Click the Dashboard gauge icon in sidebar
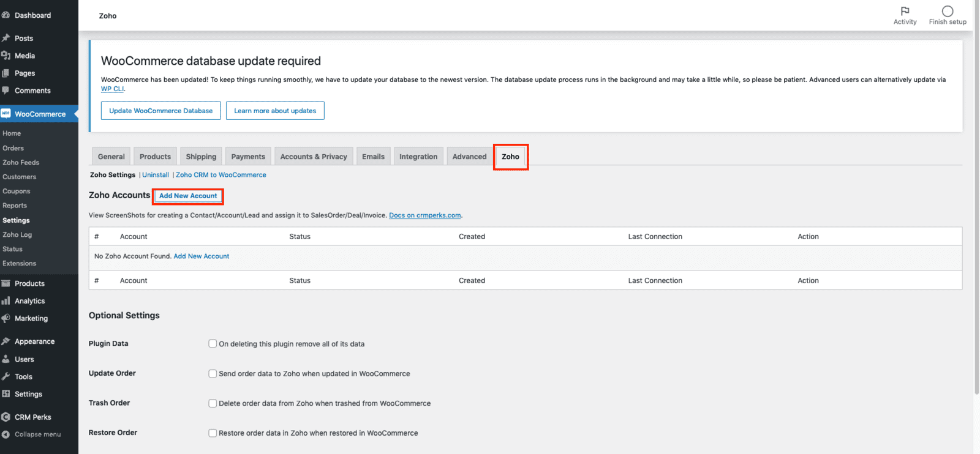The height and width of the screenshot is (454, 980). click(x=6, y=15)
